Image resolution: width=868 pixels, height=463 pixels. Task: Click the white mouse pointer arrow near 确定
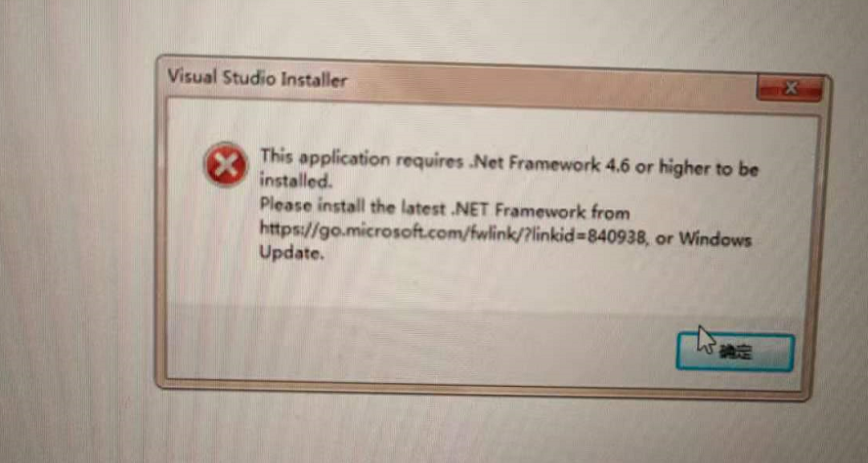(x=706, y=339)
